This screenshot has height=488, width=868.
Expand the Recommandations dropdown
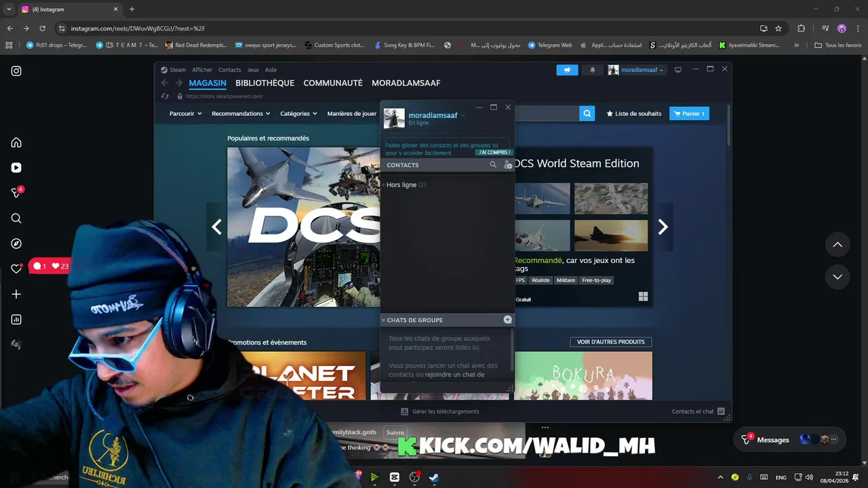(x=241, y=114)
